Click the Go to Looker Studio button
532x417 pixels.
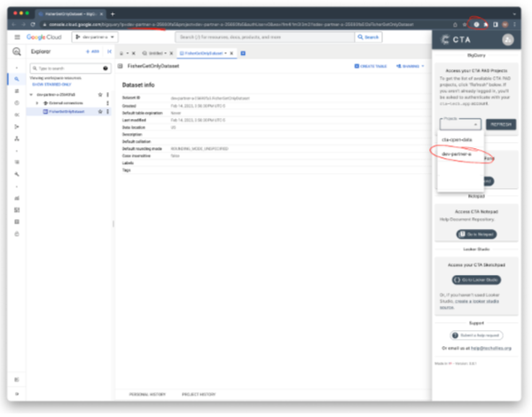(x=476, y=279)
